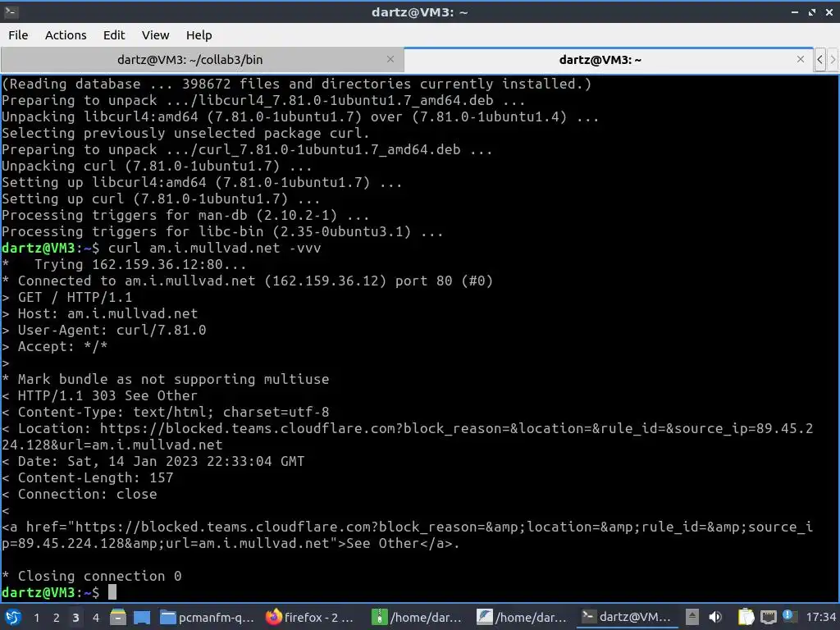Click the 'Content-Length: 157' header line
The height and width of the screenshot is (630, 840).
(x=95, y=478)
